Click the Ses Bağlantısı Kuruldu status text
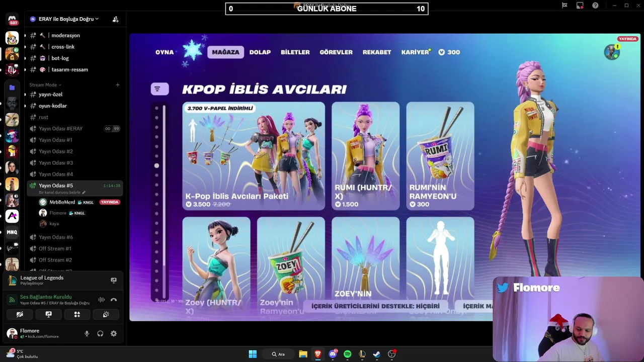The height and width of the screenshot is (362, 644). pyautogui.click(x=46, y=297)
